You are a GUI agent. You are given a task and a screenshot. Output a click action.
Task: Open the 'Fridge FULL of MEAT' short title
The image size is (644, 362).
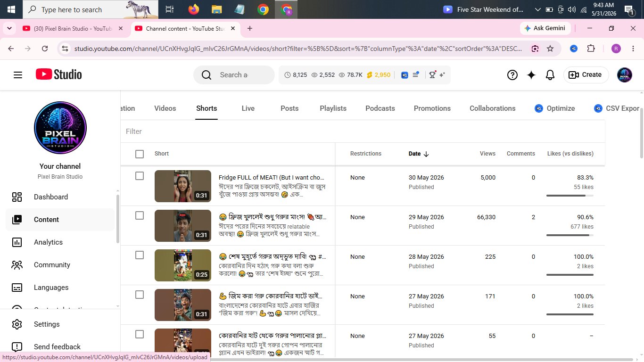pos(272,178)
